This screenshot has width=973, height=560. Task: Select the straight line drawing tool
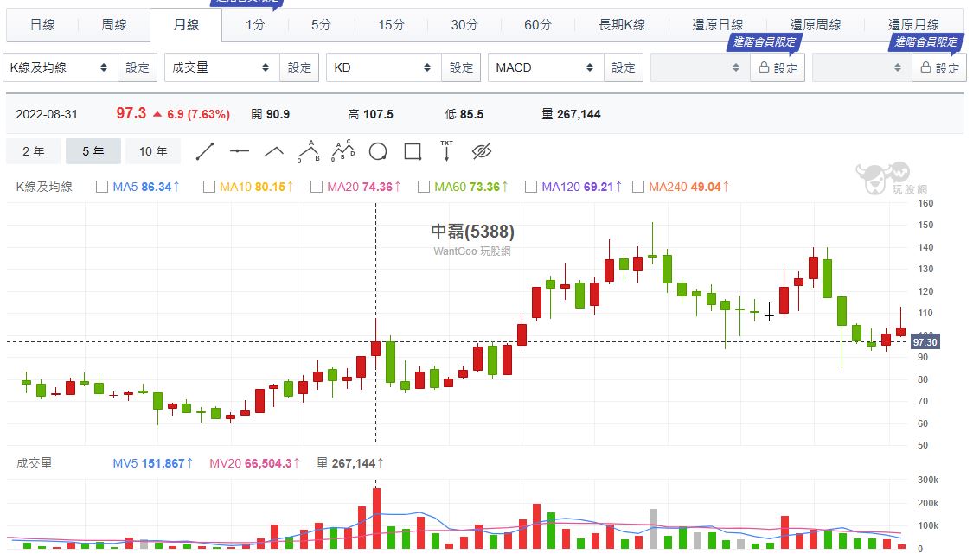point(205,152)
